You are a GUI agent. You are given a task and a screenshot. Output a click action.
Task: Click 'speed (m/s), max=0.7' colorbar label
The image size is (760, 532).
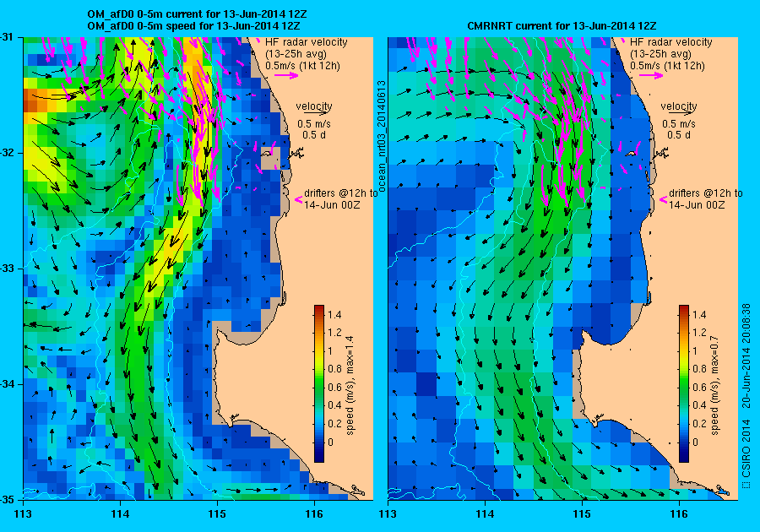pyautogui.click(x=715, y=385)
